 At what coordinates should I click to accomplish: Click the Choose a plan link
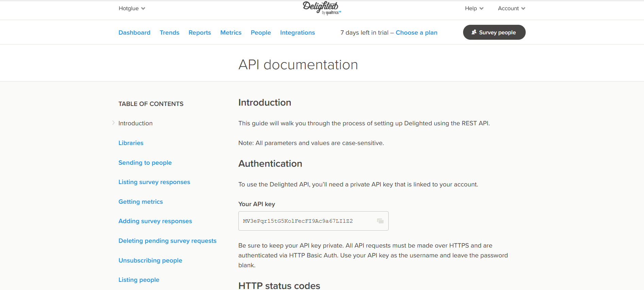tap(417, 33)
